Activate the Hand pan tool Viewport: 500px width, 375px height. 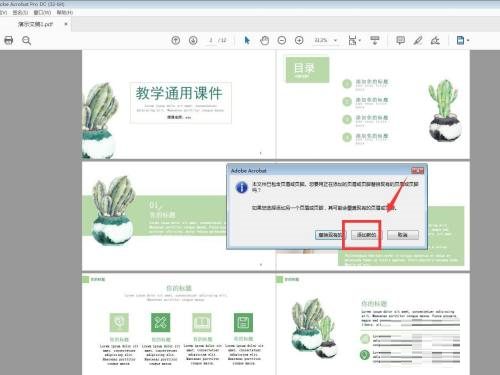tap(264, 40)
